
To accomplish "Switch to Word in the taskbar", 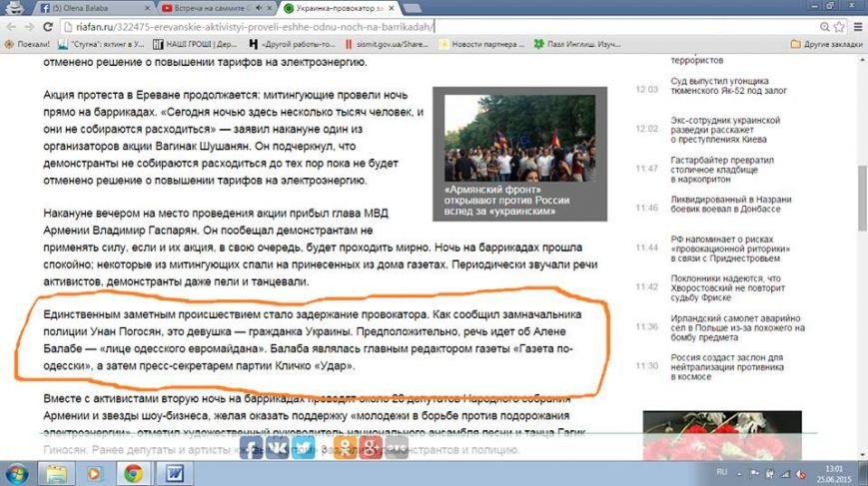I will pyautogui.click(x=175, y=474).
